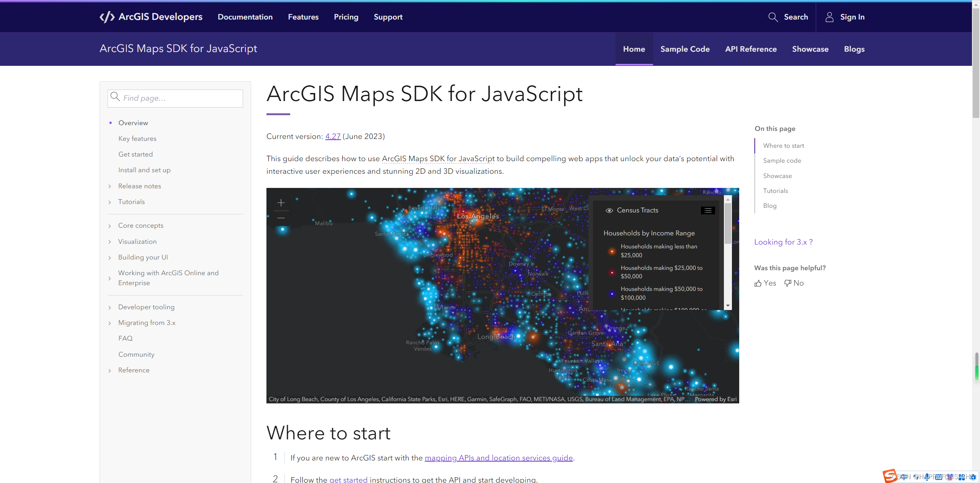This screenshot has width=980, height=483.
Task: Expand the Release notes sidebar section
Action: point(110,186)
